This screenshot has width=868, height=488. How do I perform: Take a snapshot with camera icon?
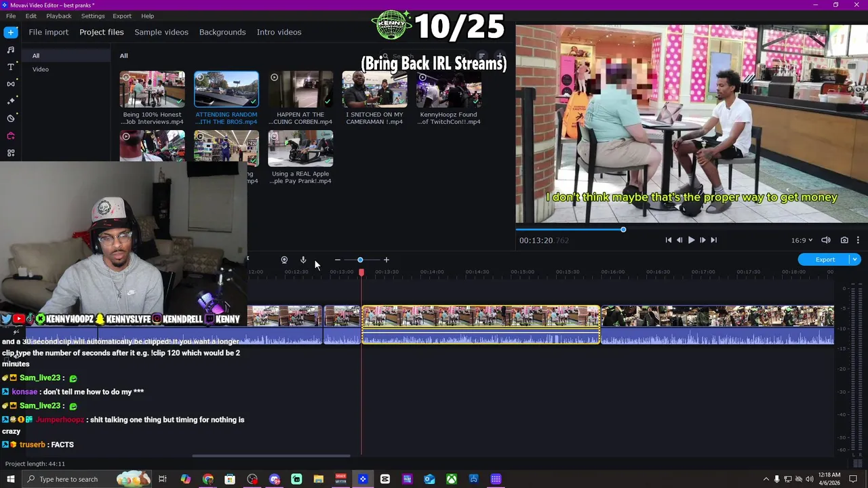844,240
